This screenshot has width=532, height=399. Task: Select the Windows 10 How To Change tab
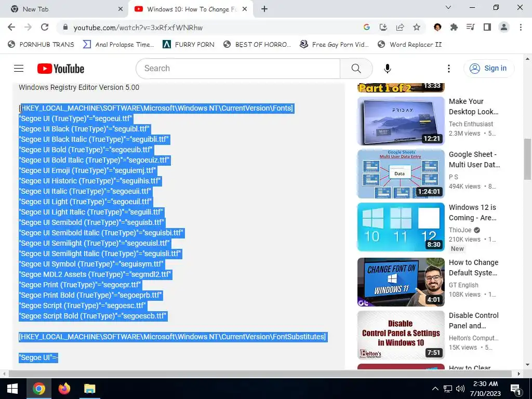(x=190, y=9)
